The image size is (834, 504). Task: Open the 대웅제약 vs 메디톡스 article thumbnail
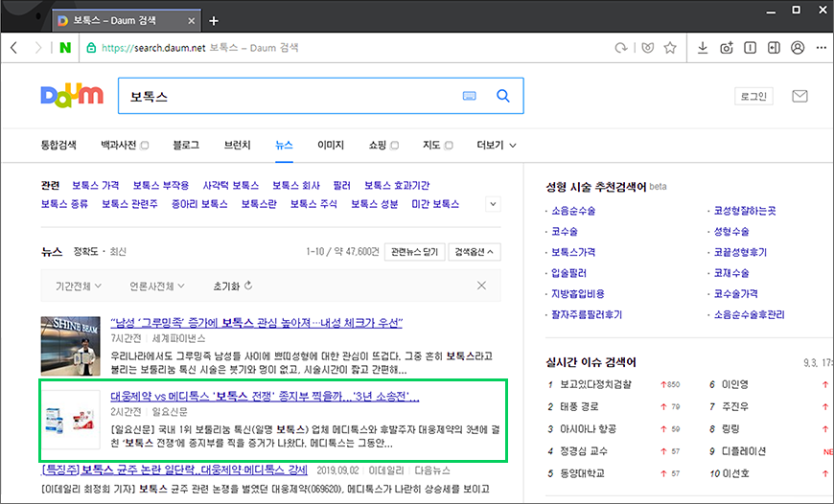pos(70,420)
